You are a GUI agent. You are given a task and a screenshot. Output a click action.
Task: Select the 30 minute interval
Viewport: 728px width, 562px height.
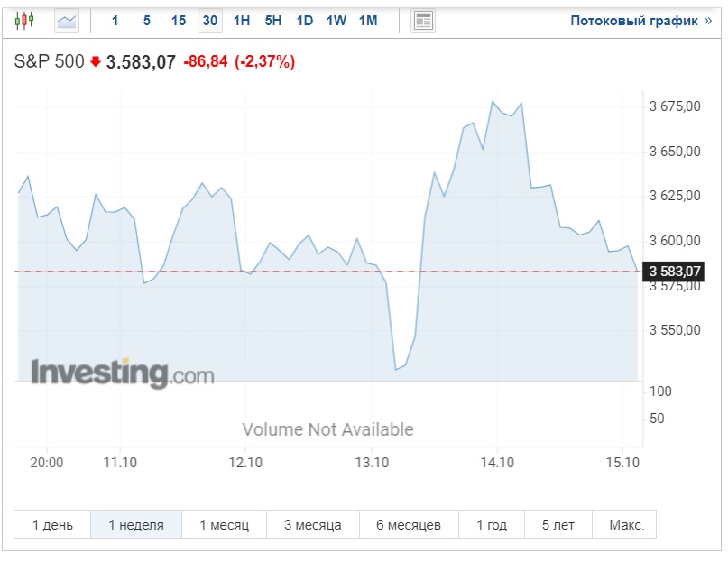point(210,21)
